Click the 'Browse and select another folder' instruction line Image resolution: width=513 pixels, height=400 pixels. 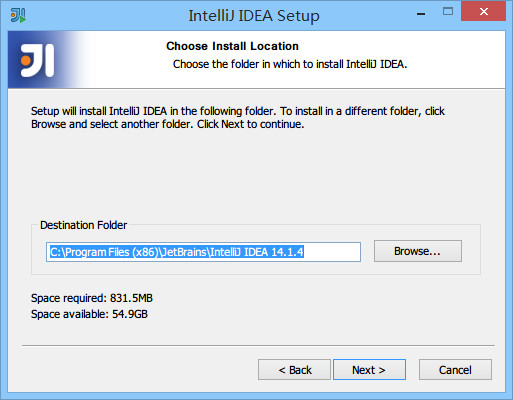167,124
